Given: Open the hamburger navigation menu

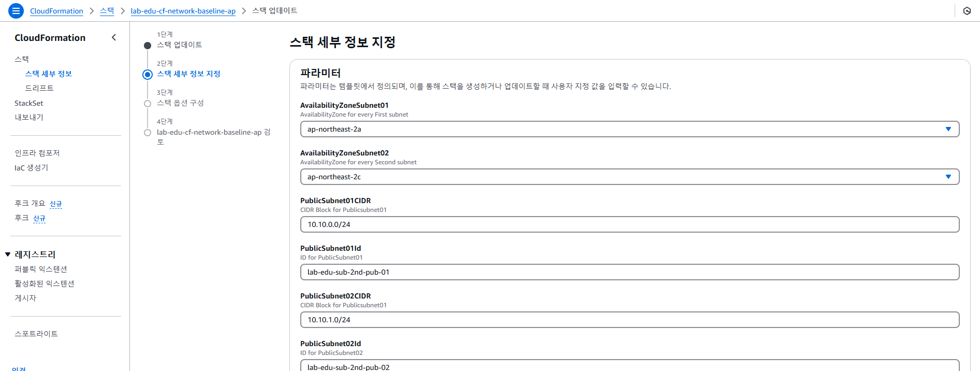Looking at the screenshot, I should (16, 10).
